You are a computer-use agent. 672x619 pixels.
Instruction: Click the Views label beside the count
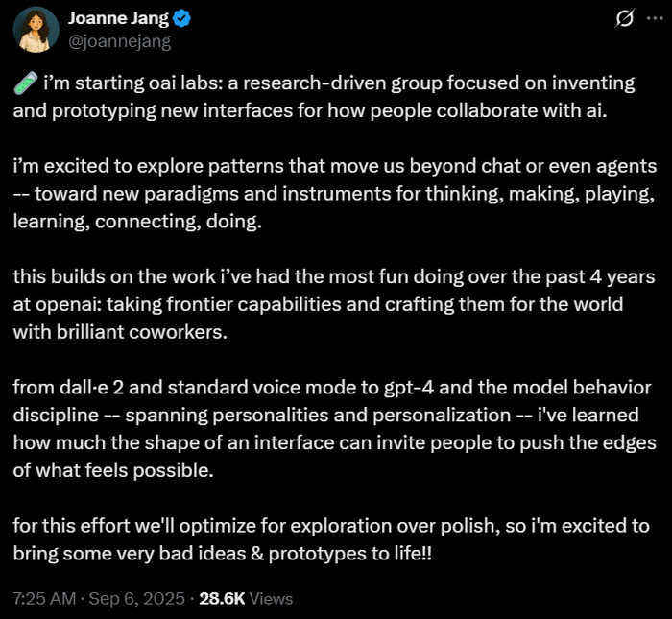click(271, 599)
